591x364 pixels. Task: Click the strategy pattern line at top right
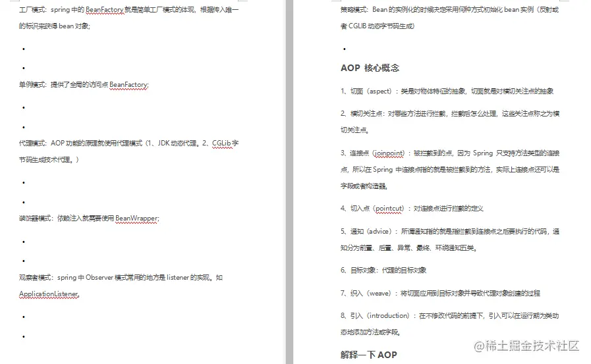pos(449,10)
